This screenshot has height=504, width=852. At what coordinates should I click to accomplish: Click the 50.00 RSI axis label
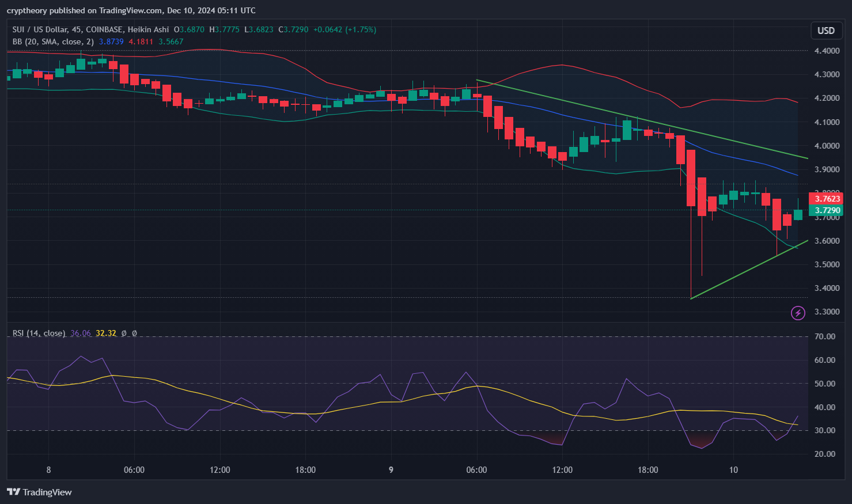825,384
